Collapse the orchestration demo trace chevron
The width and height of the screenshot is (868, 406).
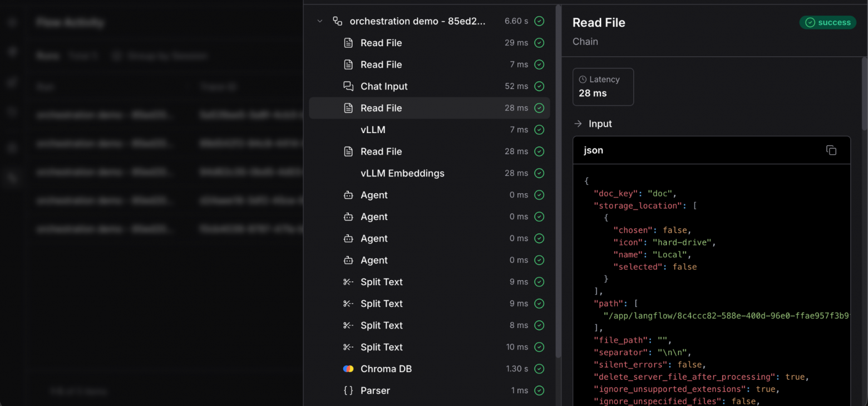coord(320,21)
